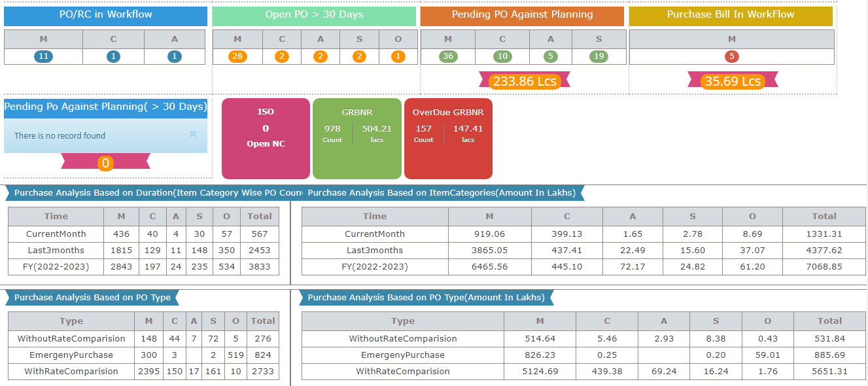Click the PO/RC in Workflow header
Screen dimensions: 868x386
(105, 16)
